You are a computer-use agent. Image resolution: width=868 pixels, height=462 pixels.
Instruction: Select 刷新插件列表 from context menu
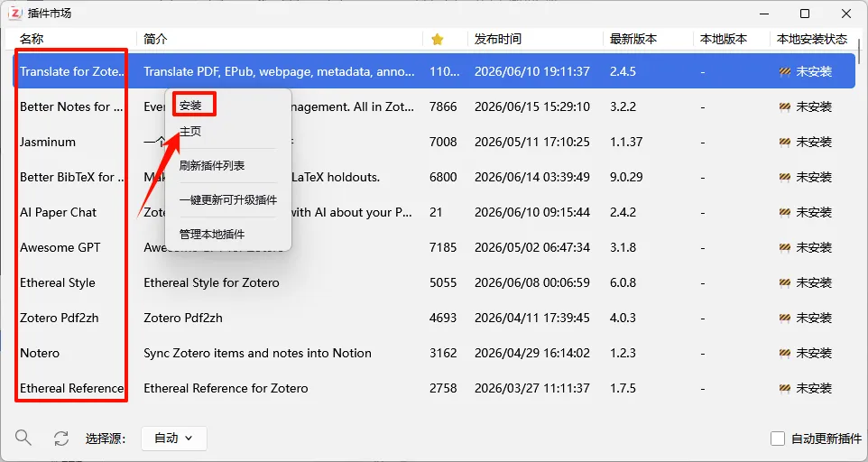tap(212, 165)
